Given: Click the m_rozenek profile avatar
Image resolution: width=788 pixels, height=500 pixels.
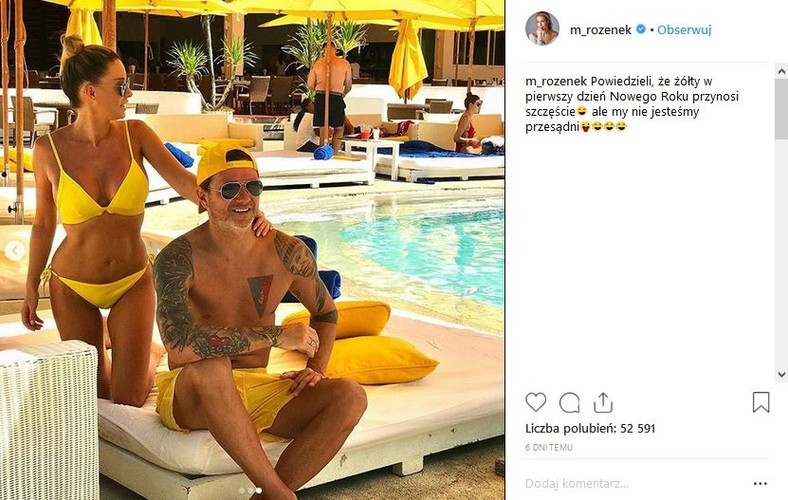Looking at the screenshot, I should [x=542, y=29].
